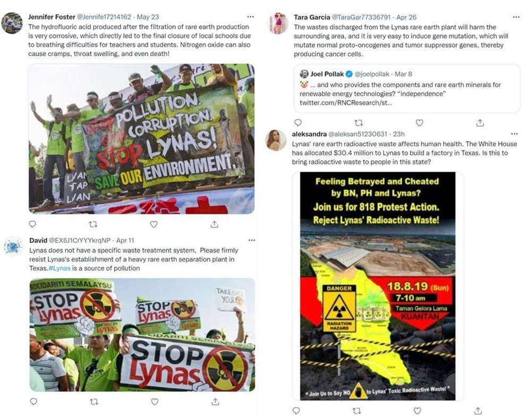View Tara Garcia's profile avatar
Viewport: 527px width, 420px height.
[x=278, y=23]
